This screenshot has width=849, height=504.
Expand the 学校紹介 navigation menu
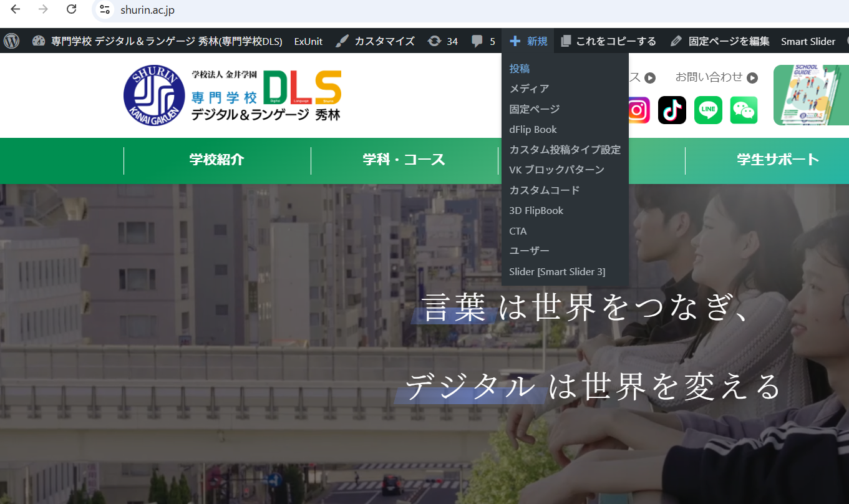pyautogui.click(x=217, y=160)
